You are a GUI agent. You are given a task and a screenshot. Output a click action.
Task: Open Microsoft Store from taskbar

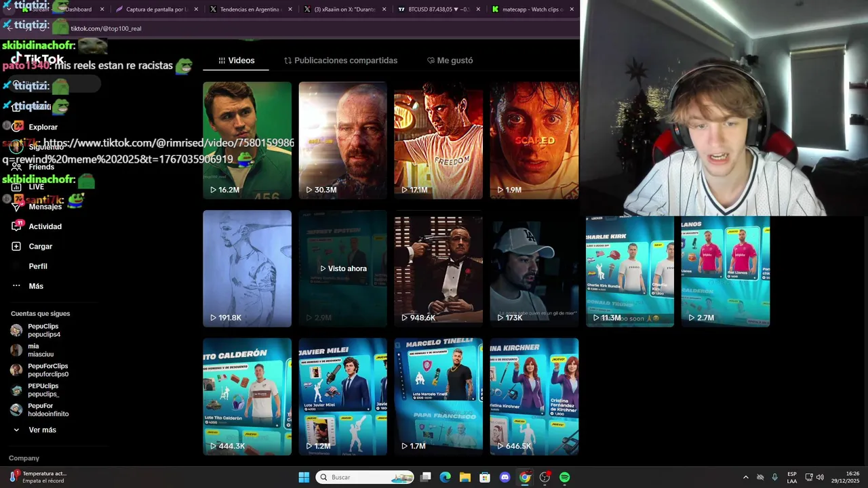coord(485,477)
